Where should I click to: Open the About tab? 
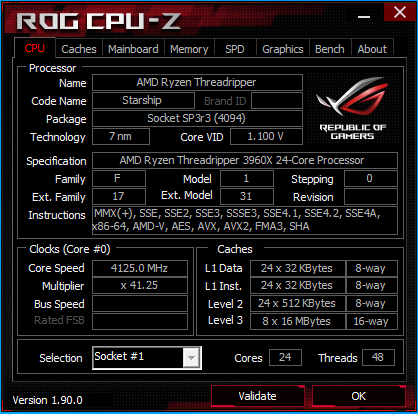coord(372,49)
